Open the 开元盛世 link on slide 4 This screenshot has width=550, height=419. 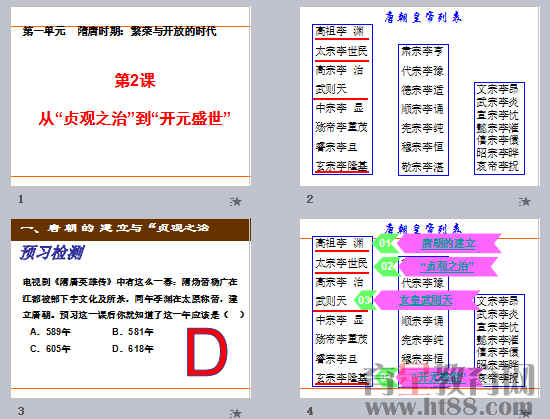coord(437,378)
